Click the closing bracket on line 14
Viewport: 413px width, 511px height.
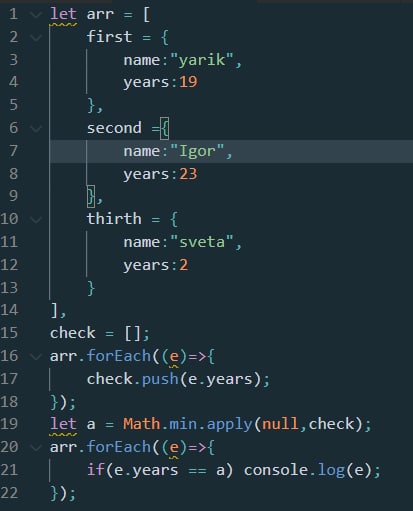(x=55, y=311)
